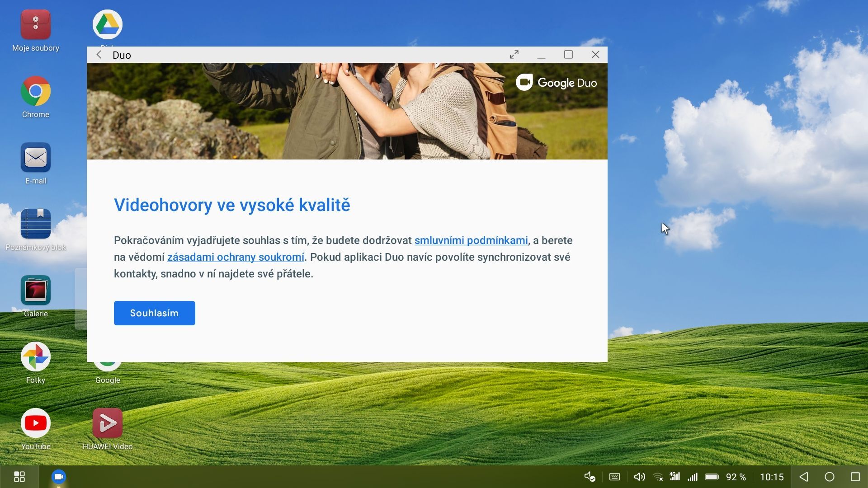This screenshot has height=488, width=868.
Task: Toggle on-screen keyboard tray icon
Action: point(614,477)
